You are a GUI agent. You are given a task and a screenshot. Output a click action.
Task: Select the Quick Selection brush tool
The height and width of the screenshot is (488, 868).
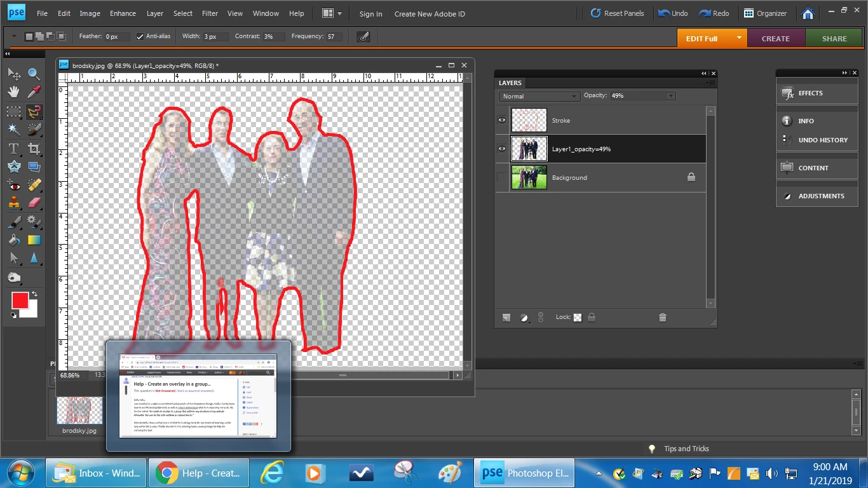pos(34,130)
